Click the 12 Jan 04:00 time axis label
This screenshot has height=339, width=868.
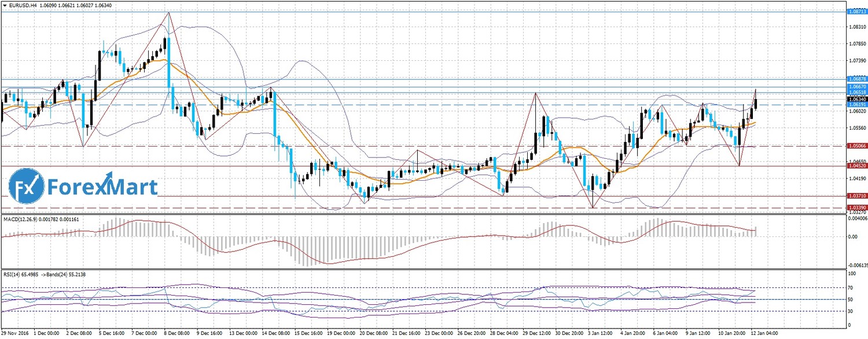pos(766,334)
